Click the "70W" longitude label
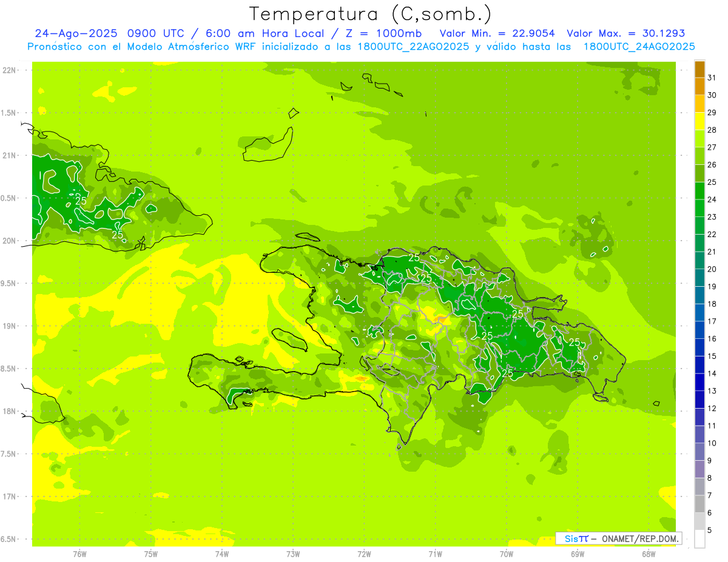The image size is (728, 562). (507, 554)
